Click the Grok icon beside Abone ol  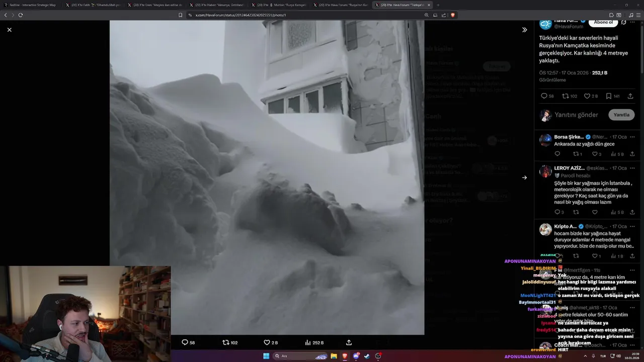pyautogui.click(x=624, y=22)
